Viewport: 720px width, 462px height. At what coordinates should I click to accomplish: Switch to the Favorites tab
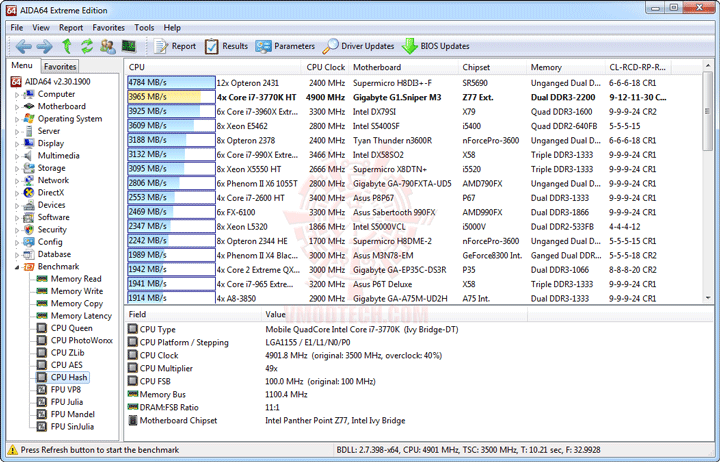pyautogui.click(x=60, y=67)
